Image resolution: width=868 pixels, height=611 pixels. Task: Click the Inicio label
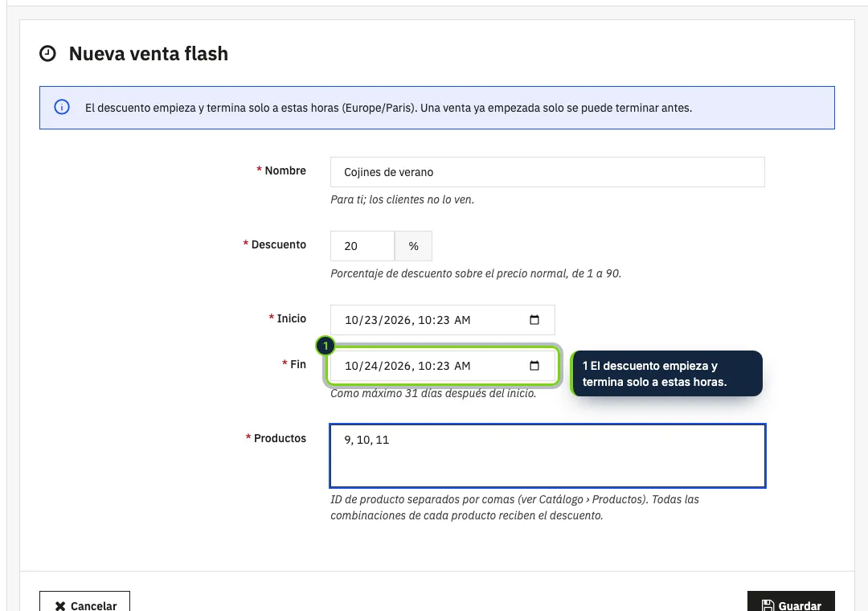pos(291,318)
